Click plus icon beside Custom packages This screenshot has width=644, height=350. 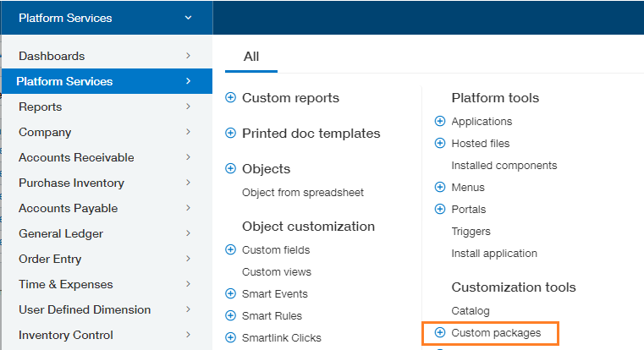440,332
